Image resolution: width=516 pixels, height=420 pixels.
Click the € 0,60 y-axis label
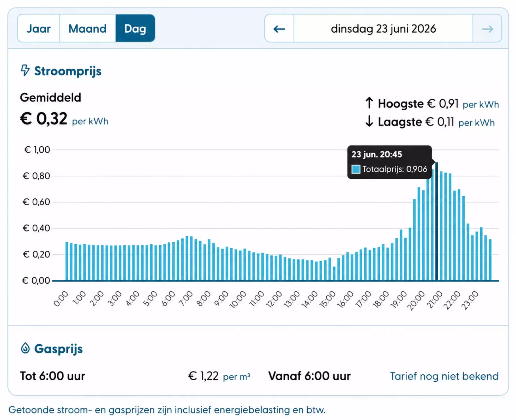coord(37,202)
